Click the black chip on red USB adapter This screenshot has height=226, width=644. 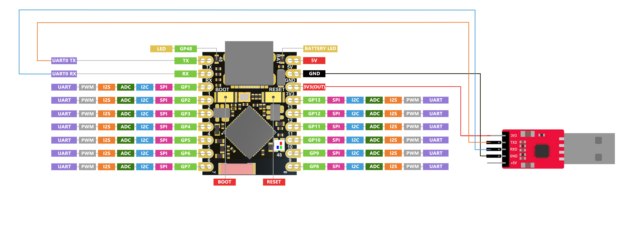pos(542,151)
